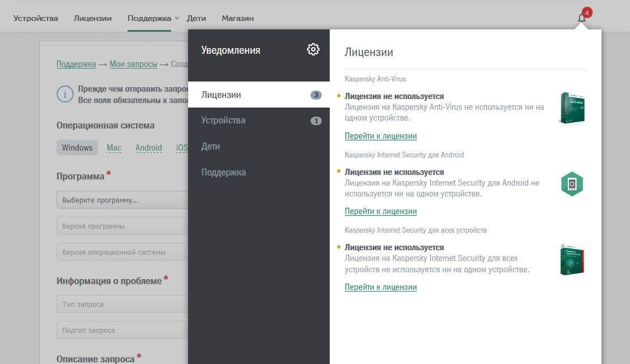Click 'Kaspersky Internet Security для всех устройств' label

tap(415, 230)
